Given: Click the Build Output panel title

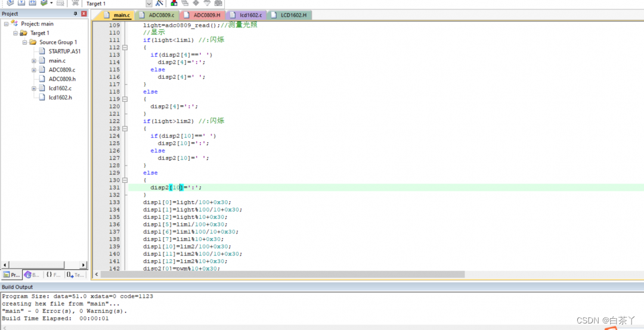Looking at the screenshot, I should (x=17, y=287).
